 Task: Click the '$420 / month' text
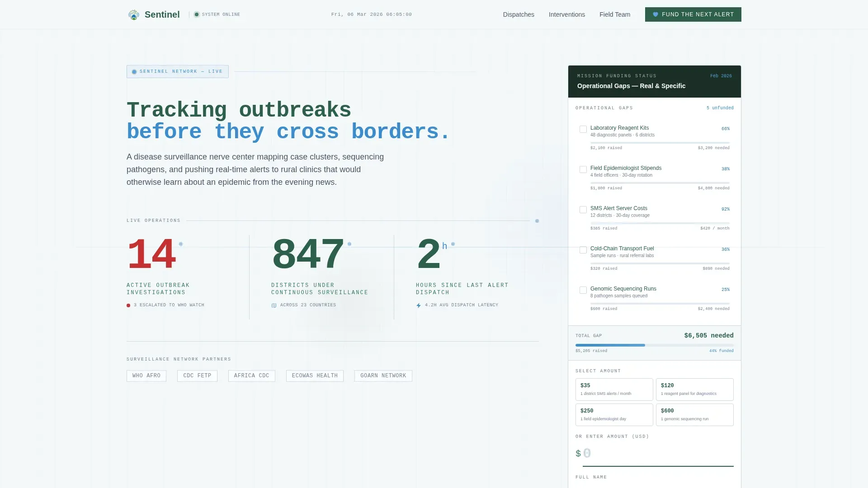715,229
